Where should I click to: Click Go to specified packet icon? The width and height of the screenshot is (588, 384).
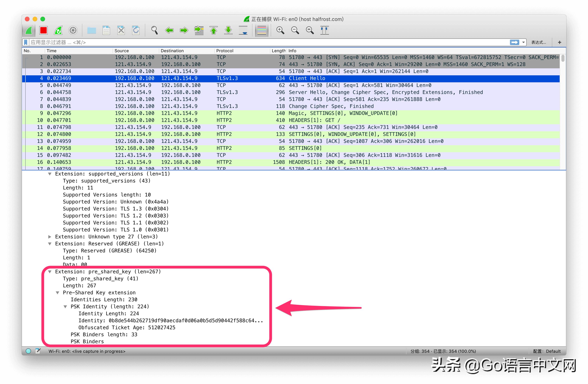199,30
